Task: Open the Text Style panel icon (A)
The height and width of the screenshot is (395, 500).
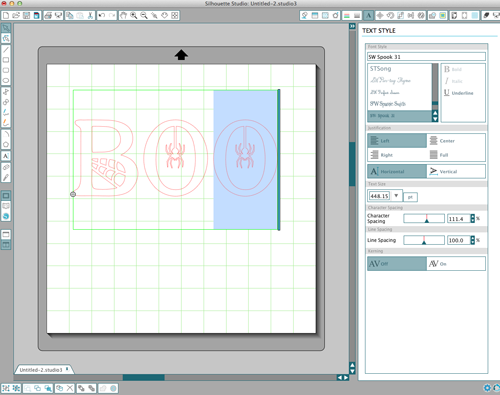Action: click(368, 15)
